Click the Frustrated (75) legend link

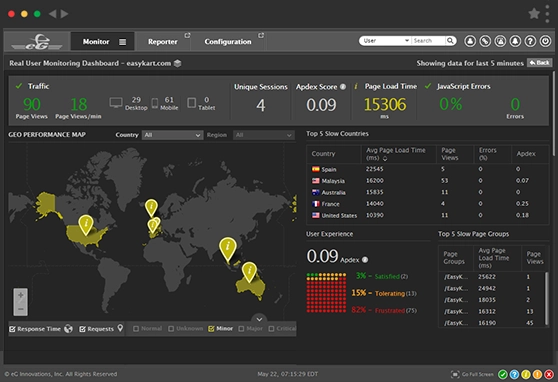pos(396,310)
